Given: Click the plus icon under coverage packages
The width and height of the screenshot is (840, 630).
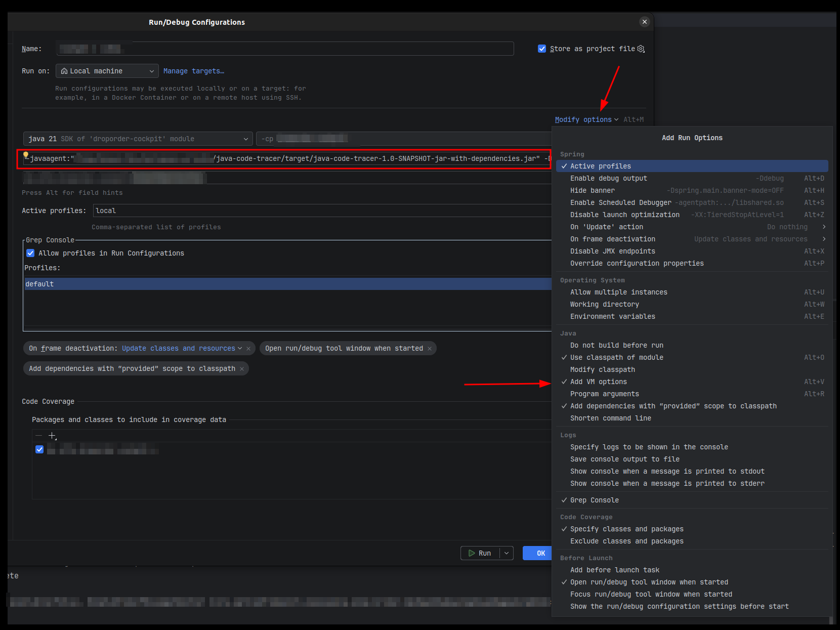Looking at the screenshot, I should click(x=52, y=435).
